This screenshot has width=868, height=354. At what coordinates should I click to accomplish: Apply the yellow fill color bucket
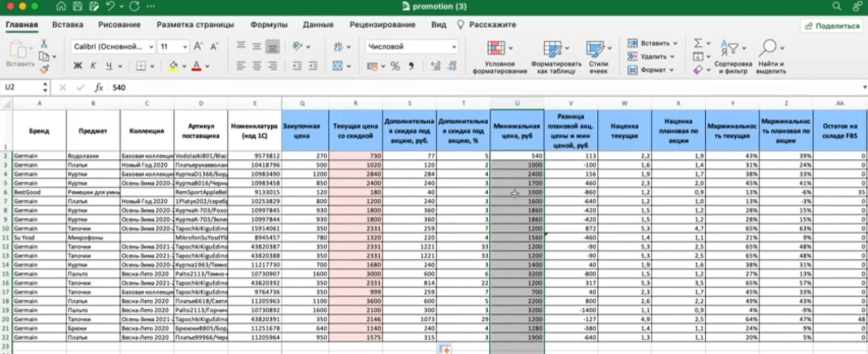pyautogui.click(x=173, y=66)
